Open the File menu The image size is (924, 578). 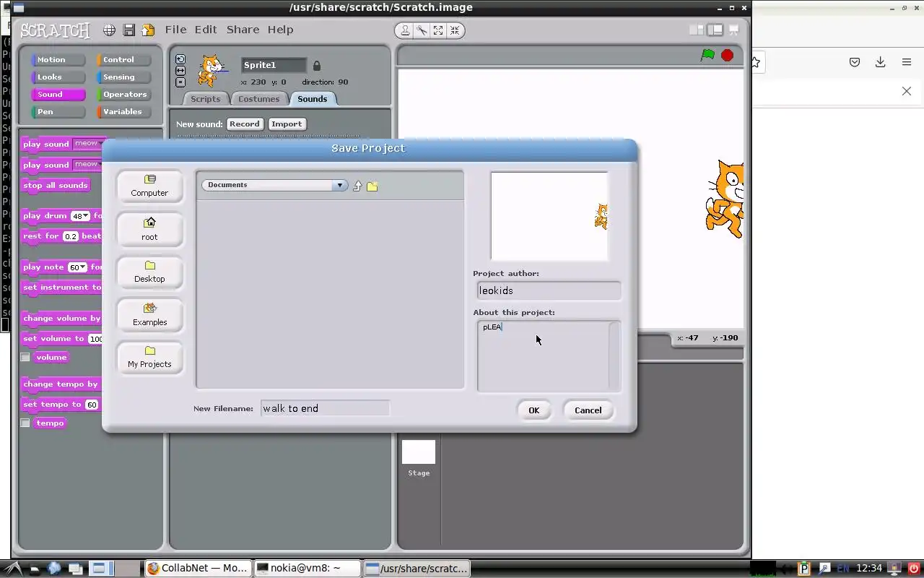[175, 30]
